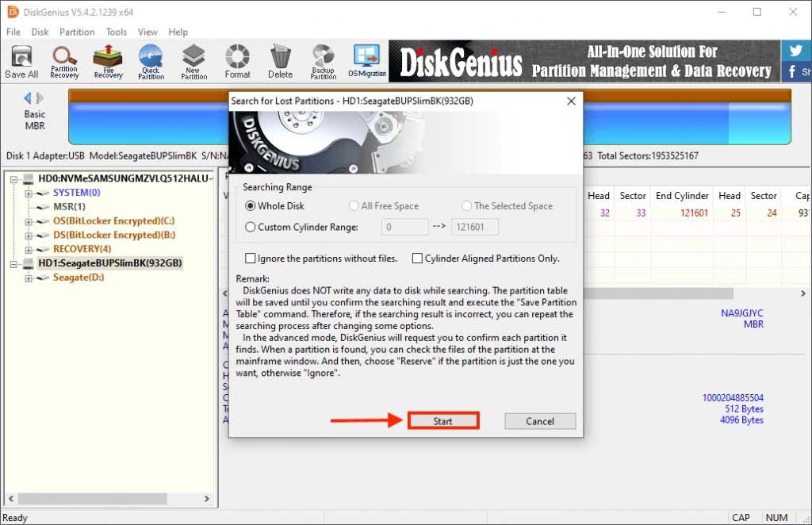Click the 1000204885504 capacity value
The height and width of the screenshot is (525, 812).
732,397
